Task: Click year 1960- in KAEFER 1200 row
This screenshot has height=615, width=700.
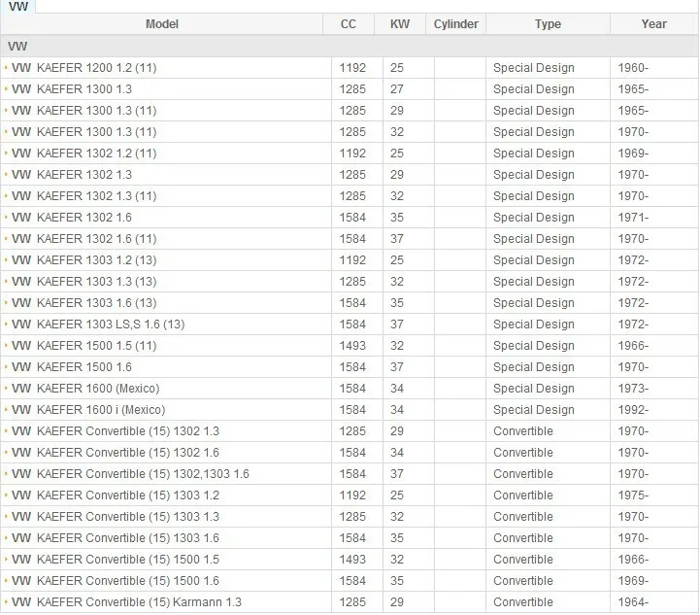Action: [633, 68]
